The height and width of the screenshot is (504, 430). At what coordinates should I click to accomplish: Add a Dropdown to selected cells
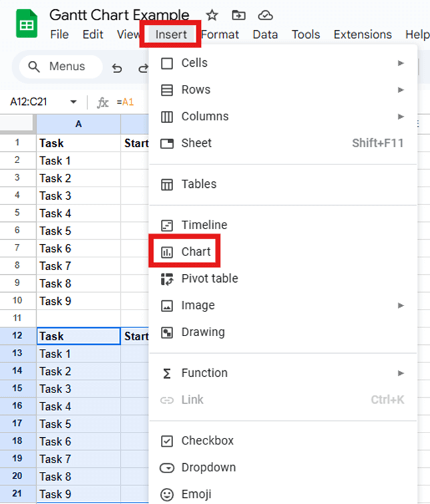(208, 468)
